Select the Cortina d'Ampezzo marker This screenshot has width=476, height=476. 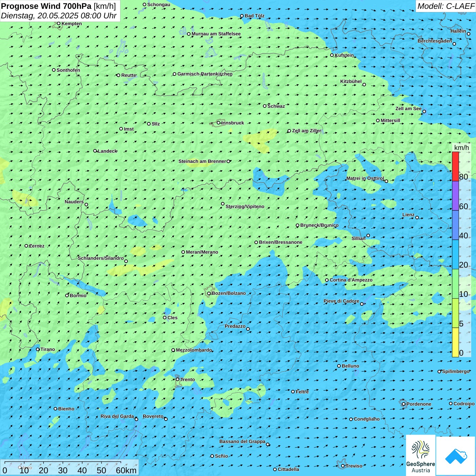click(x=327, y=280)
